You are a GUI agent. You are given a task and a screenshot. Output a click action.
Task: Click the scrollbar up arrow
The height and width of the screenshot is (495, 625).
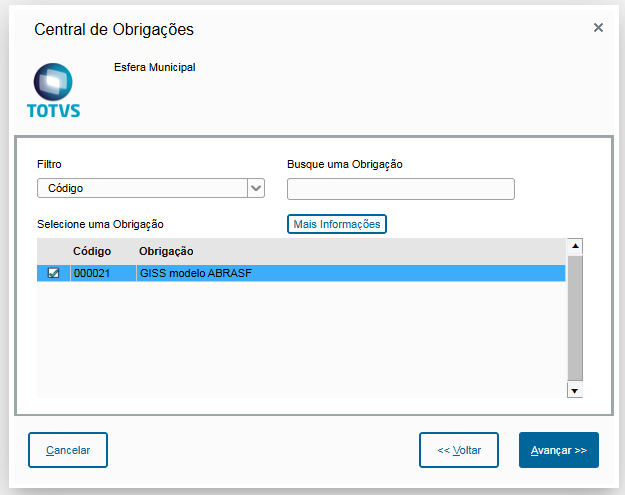pos(575,246)
